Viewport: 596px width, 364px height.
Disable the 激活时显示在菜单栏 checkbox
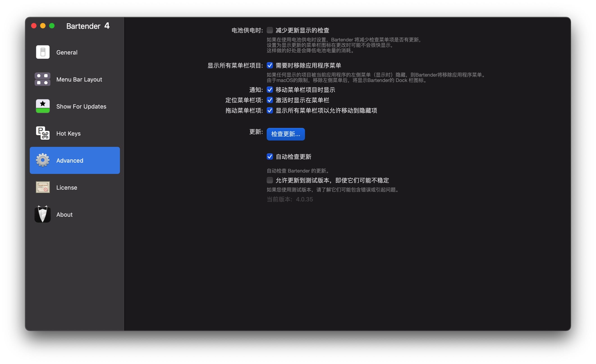click(x=270, y=100)
